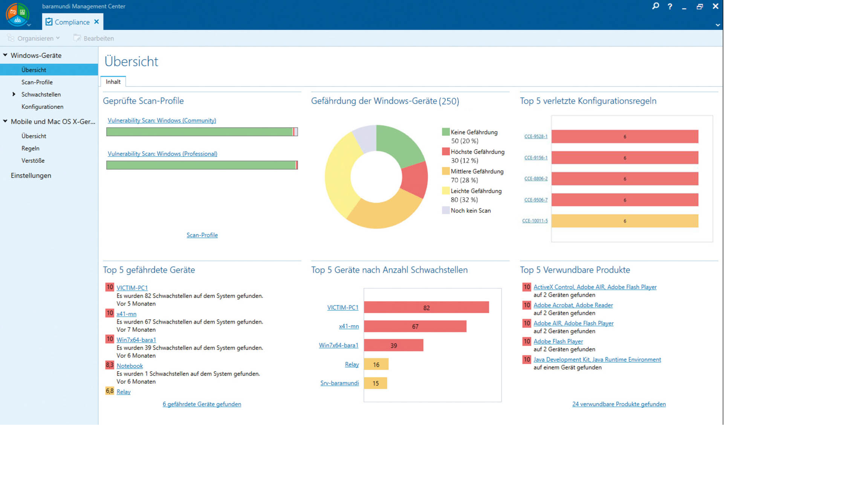Open Einstellungen in the navigation pane
The width and height of the screenshot is (868, 488).
tap(31, 175)
